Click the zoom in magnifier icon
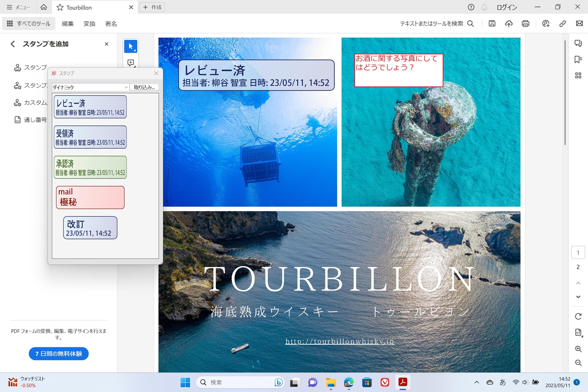This screenshot has height=392, width=588. [x=578, y=349]
